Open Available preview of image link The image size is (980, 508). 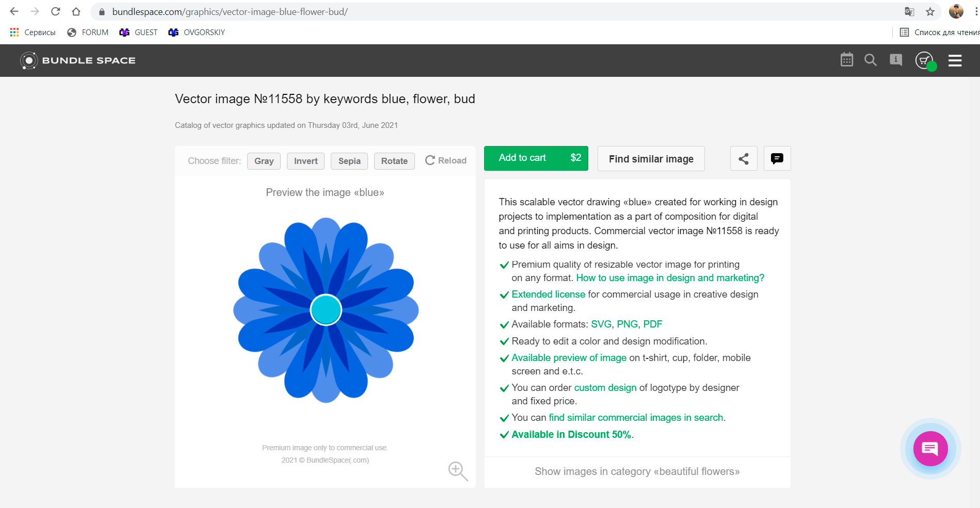click(x=569, y=358)
